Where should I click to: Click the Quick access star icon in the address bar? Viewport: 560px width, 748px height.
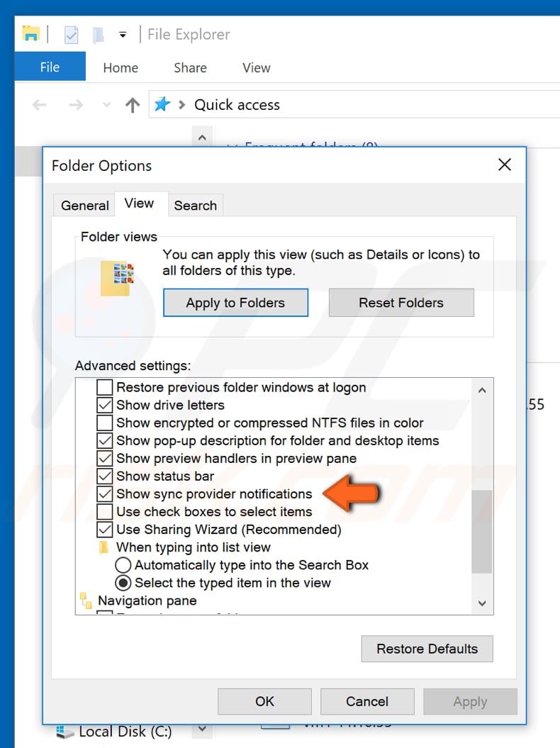[164, 104]
